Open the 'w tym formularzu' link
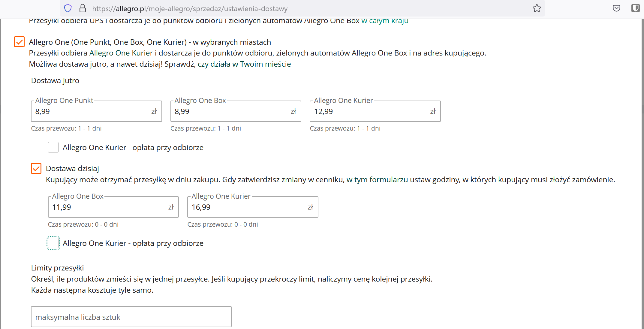Image resolution: width=644 pixels, height=329 pixels. 377,180
